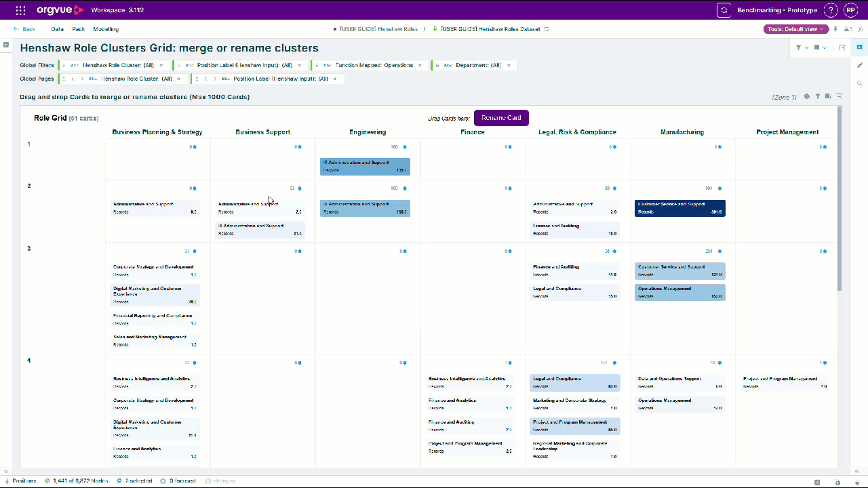This screenshot has width=868, height=488.
Task: Click the blue dot in Manufacturing row 2 cell
Action: pos(719,188)
